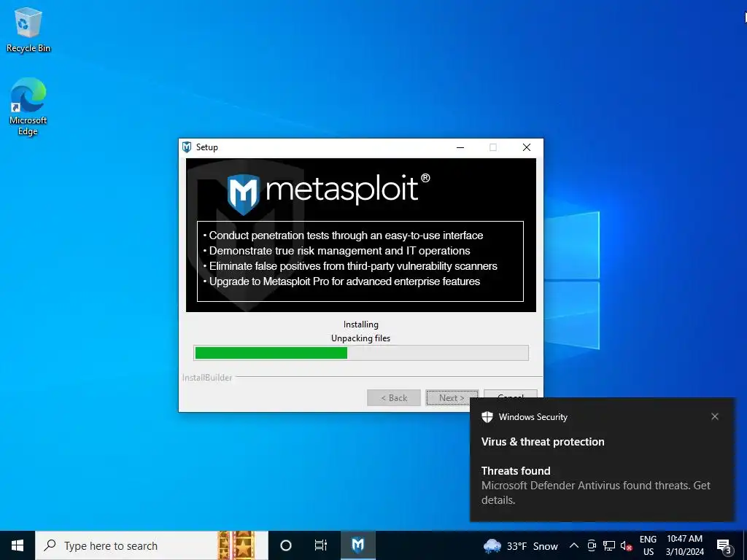This screenshot has width=747, height=560.
Task: Switch input language ENG US
Action: 648,545
